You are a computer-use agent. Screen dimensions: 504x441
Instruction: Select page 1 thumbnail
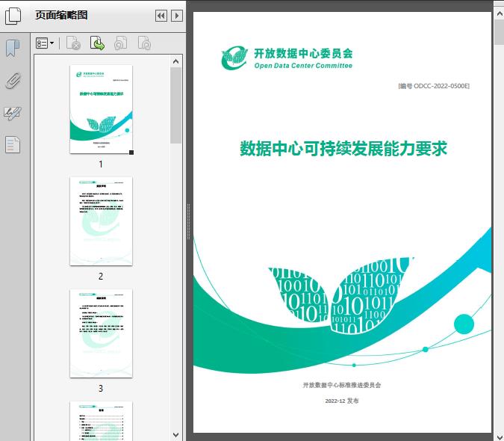[101, 109]
